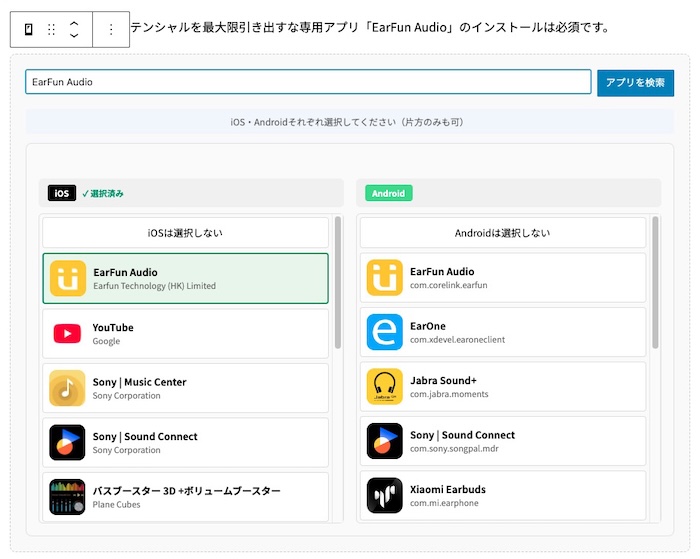Click the YouTube app icon
The image size is (700, 559).
(x=68, y=334)
